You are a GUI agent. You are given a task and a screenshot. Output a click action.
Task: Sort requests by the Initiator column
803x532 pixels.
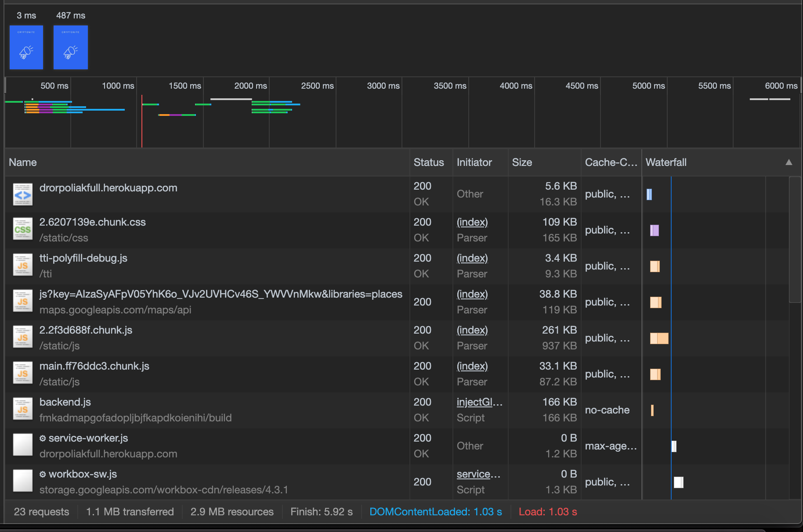click(x=480, y=162)
